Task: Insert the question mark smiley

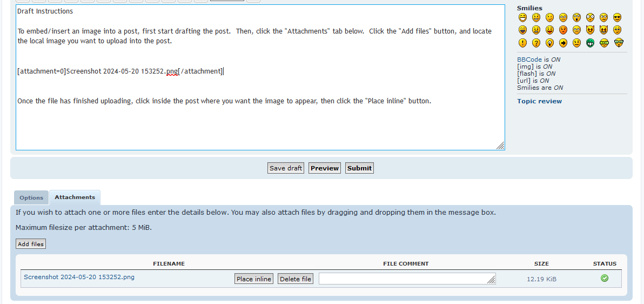Action: pyautogui.click(x=536, y=43)
